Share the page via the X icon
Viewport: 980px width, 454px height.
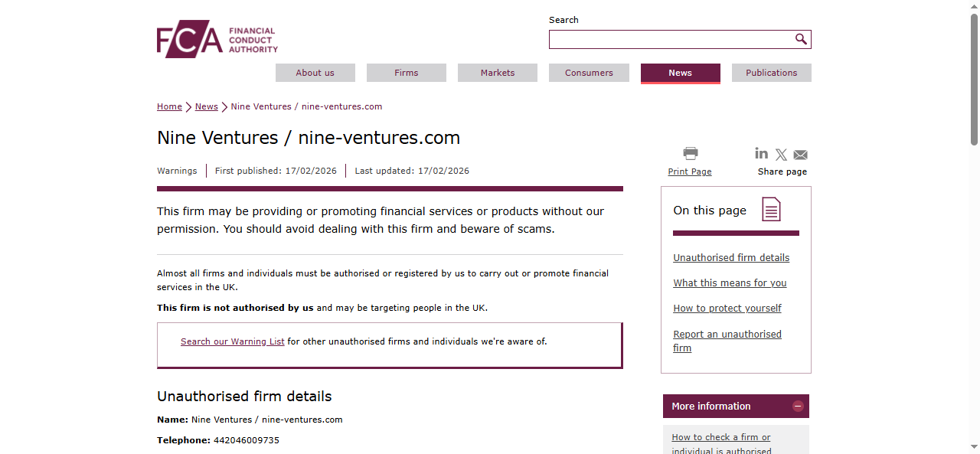click(x=781, y=154)
